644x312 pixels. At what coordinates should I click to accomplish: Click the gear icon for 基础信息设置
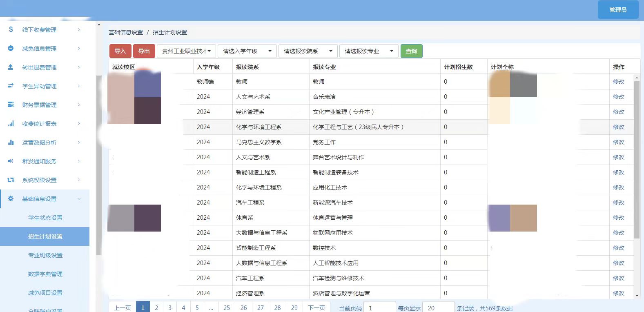[x=11, y=198]
